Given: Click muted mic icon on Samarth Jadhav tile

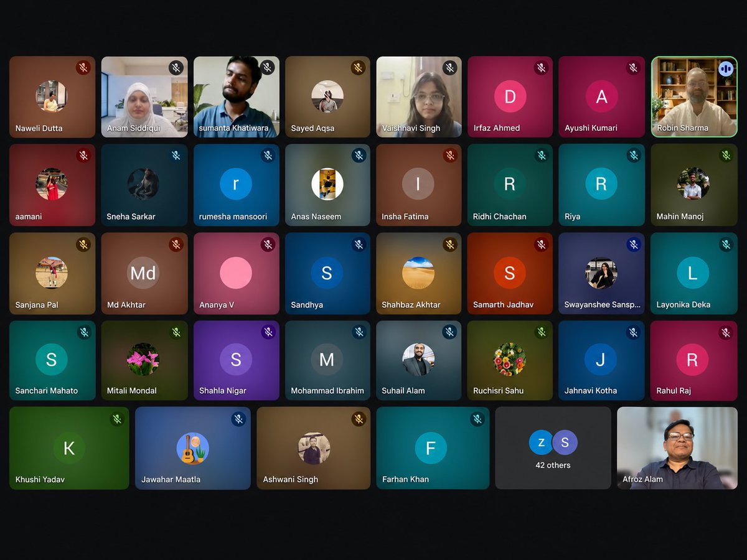Looking at the screenshot, I should [x=542, y=244].
